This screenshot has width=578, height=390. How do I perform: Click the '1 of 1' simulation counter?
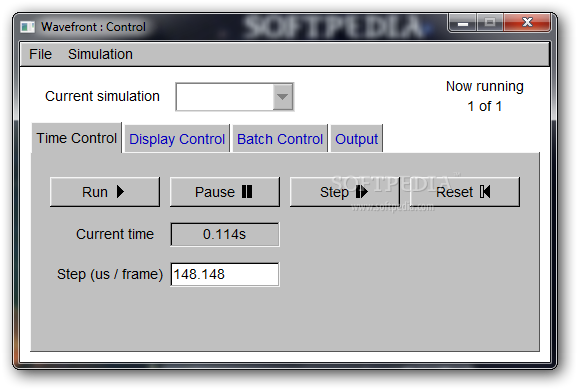coord(485,106)
